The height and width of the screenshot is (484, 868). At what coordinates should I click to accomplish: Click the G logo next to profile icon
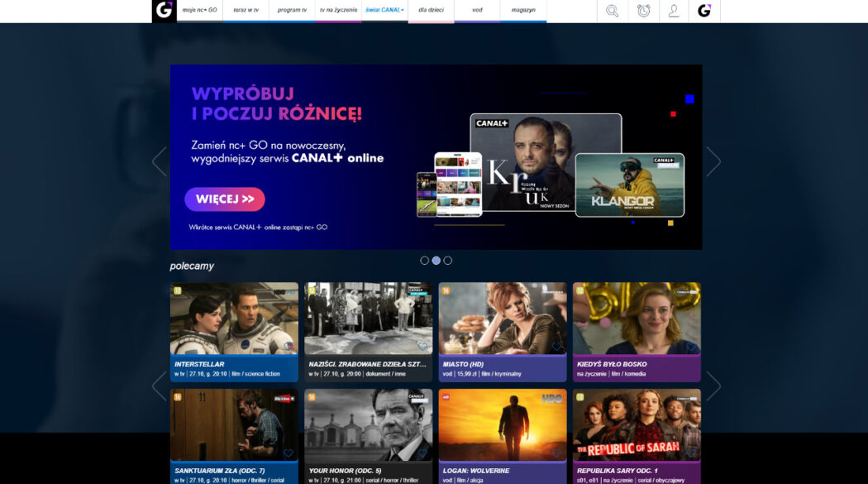[x=704, y=11]
